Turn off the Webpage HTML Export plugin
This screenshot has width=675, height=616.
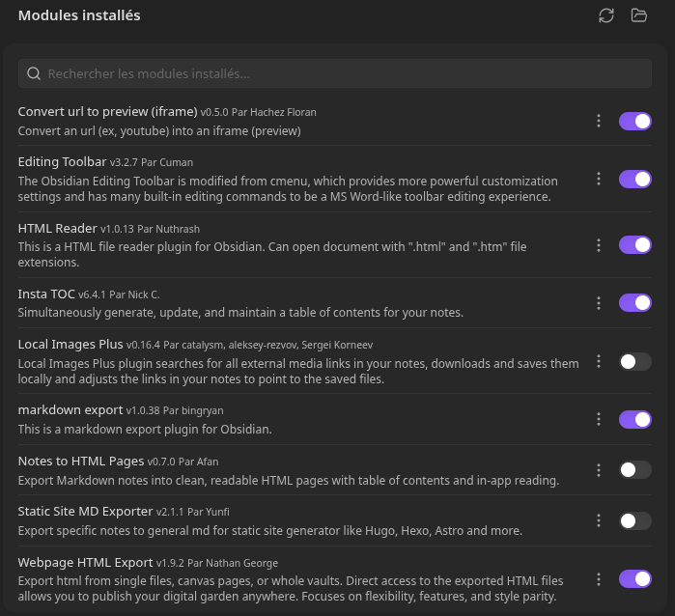point(635,579)
